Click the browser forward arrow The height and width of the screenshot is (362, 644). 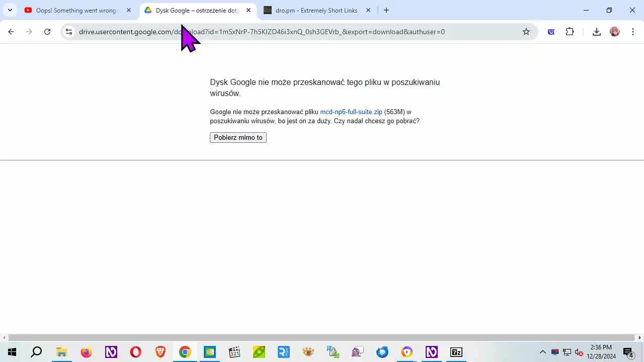(x=29, y=32)
